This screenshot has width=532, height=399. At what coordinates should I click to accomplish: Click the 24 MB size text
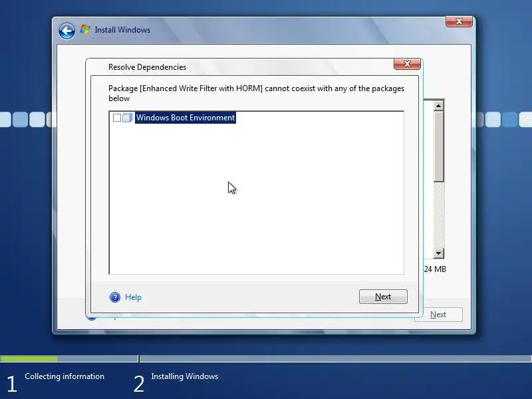tap(435, 269)
